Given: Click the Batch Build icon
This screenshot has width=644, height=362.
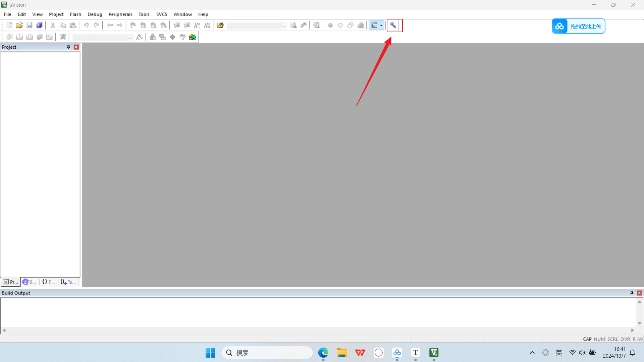Looking at the screenshot, I should [40, 37].
